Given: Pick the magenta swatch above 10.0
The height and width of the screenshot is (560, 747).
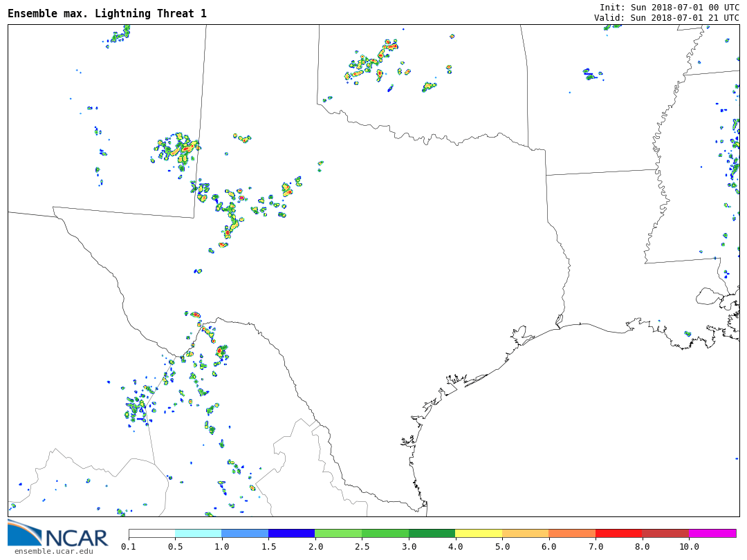Looking at the screenshot, I should click(712, 533).
